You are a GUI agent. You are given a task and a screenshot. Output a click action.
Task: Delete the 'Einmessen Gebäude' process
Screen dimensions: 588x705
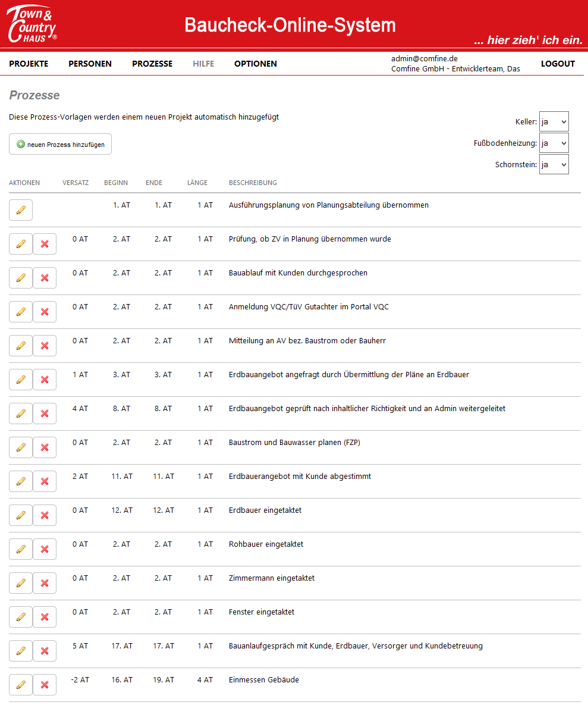45,685
